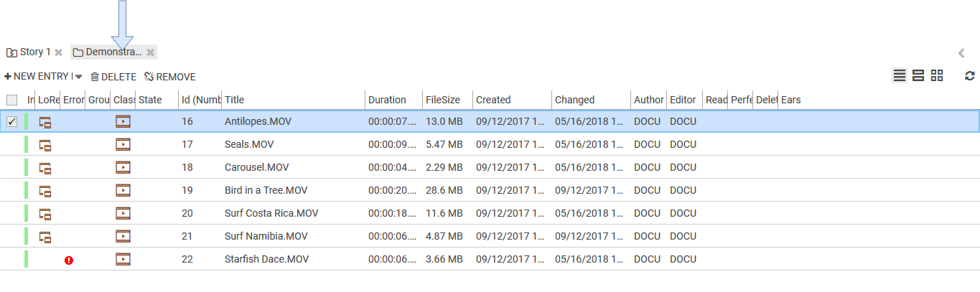Click the video class icon for Surf Namibia.MOV
The height and width of the screenshot is (292, 980).
click(x=123, y=237)
